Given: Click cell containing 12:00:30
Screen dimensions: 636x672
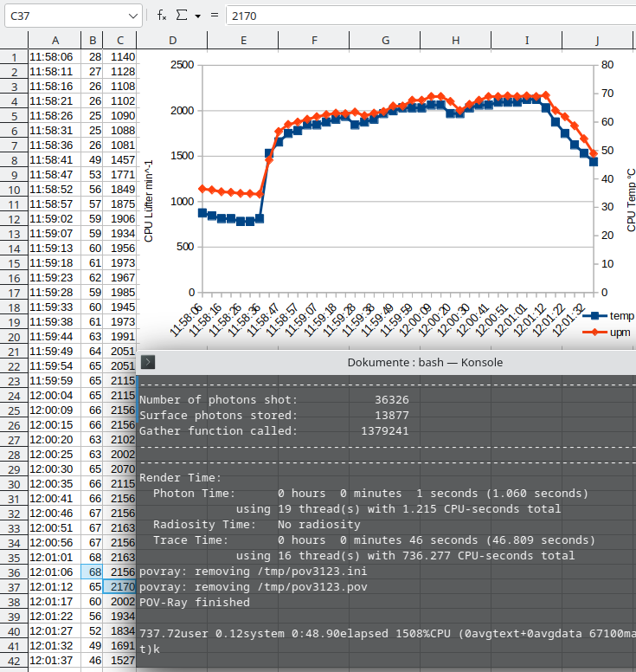Looking at the screenshot, I should click(55, 469).
